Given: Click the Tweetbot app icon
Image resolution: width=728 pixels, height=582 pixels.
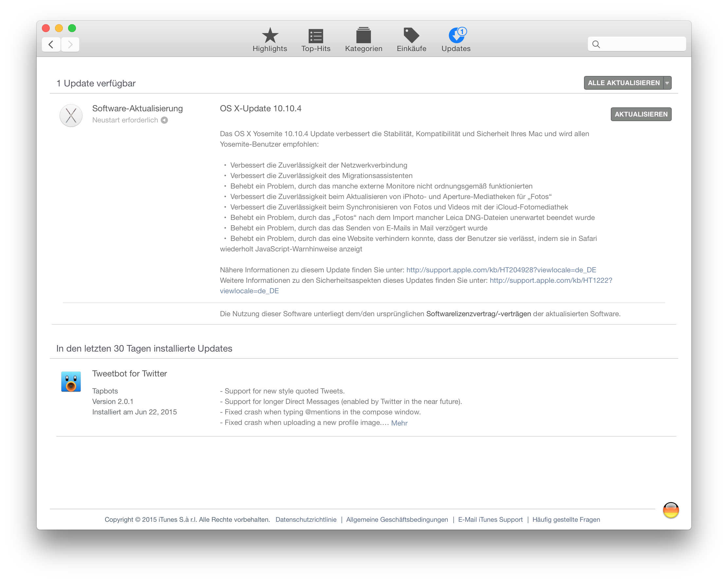Looking at the screenshot, I should (71, 381).
